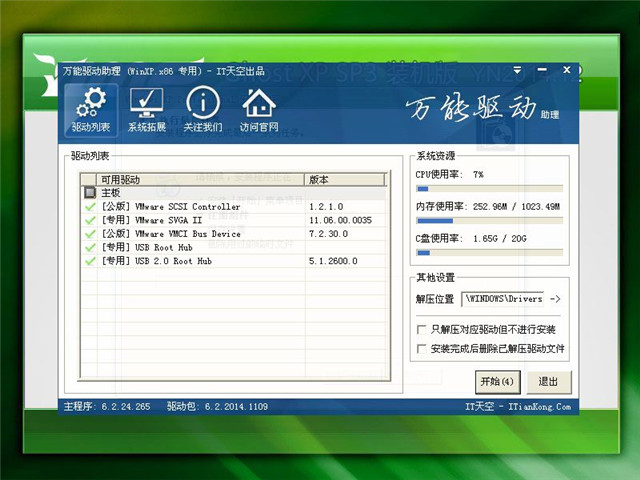Uncheck VMware SVGA II driver
This screenshot has width=640, height=480.
click(x=90, y=220)
